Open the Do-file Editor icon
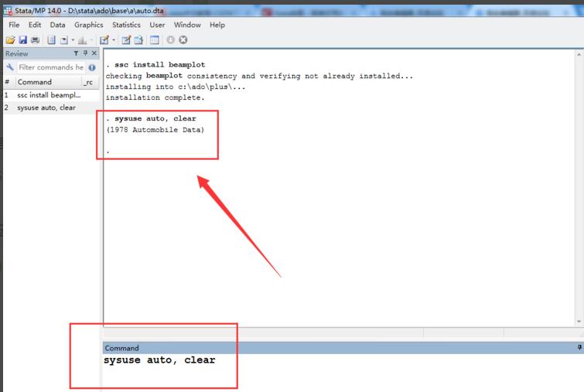 click(x=104, y=40)
